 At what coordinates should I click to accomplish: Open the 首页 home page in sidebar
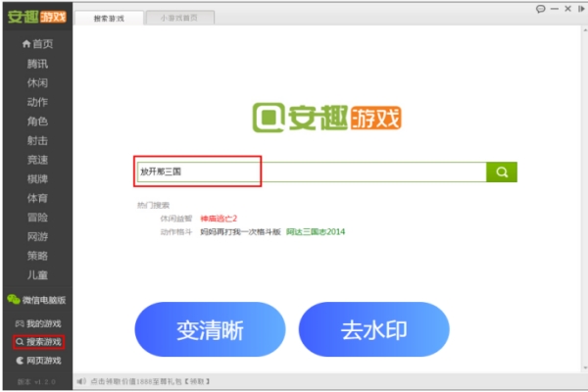click(x=37, y=44)
